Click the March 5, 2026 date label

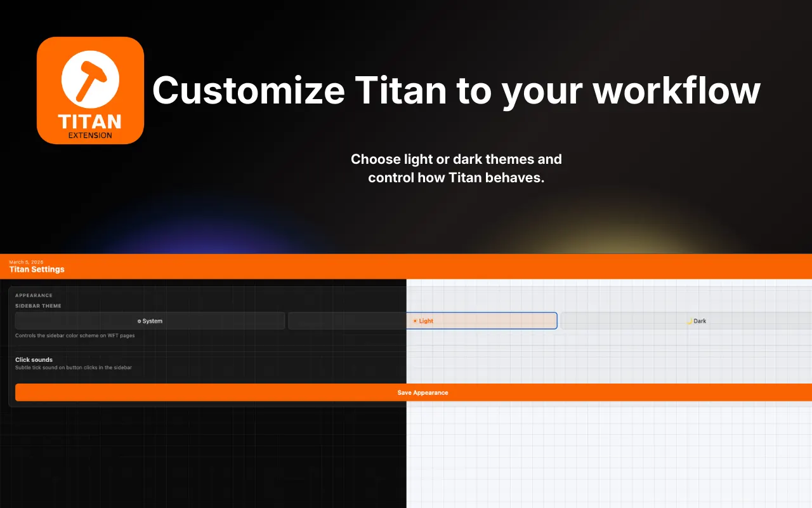25,261
